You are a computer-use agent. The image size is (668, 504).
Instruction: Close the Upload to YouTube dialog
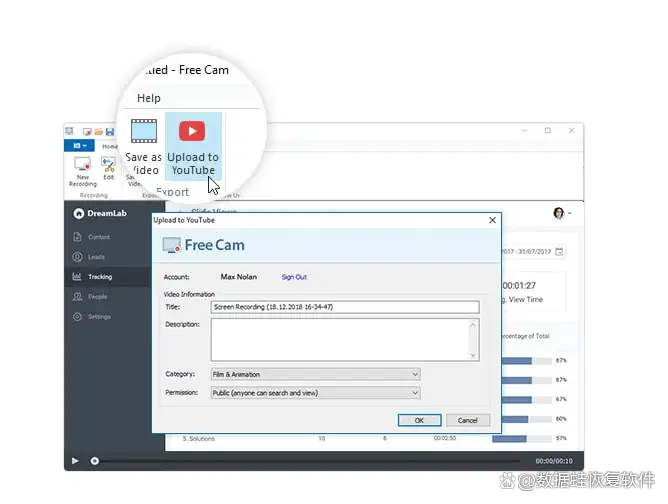click(x=492, y=220)
